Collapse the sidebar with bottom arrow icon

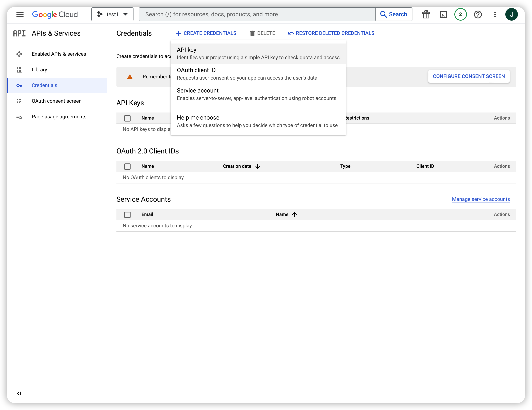tap(19, 393)
